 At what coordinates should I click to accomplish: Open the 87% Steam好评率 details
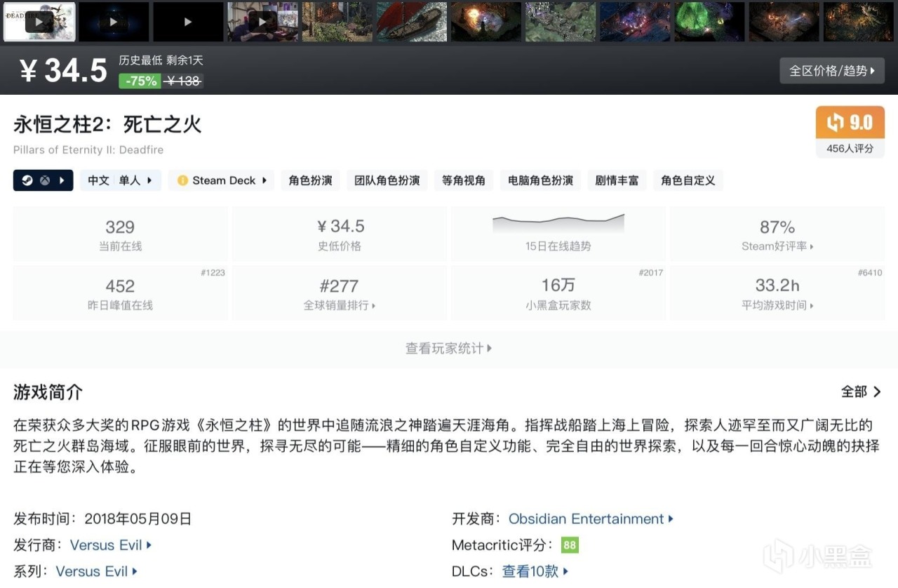777,234
